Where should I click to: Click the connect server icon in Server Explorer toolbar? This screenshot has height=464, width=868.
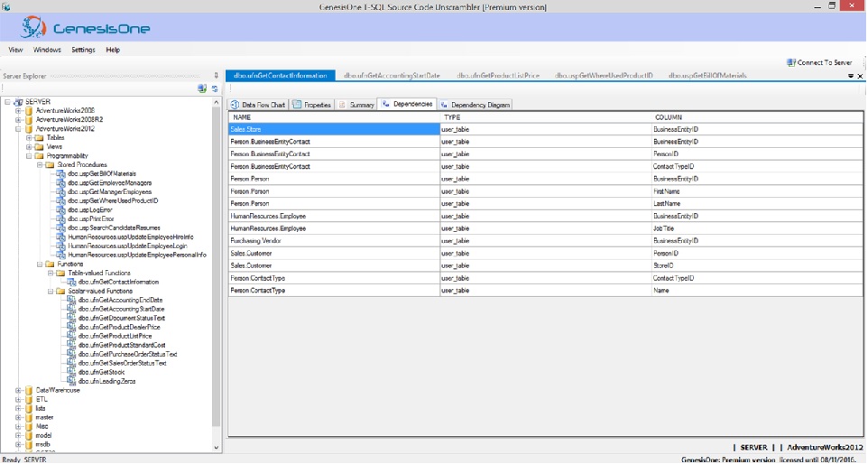[202, 88]
